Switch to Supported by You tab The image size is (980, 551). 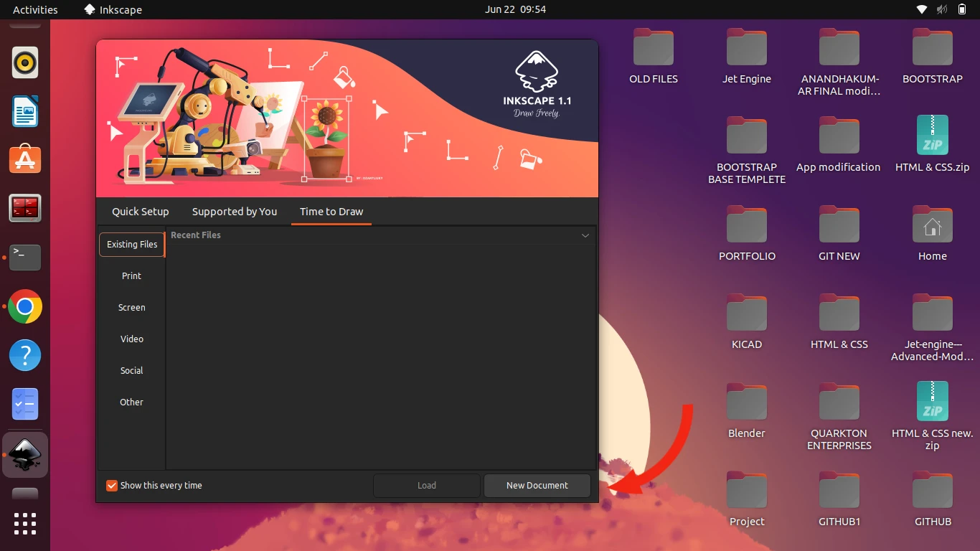(x=235, y=212)
